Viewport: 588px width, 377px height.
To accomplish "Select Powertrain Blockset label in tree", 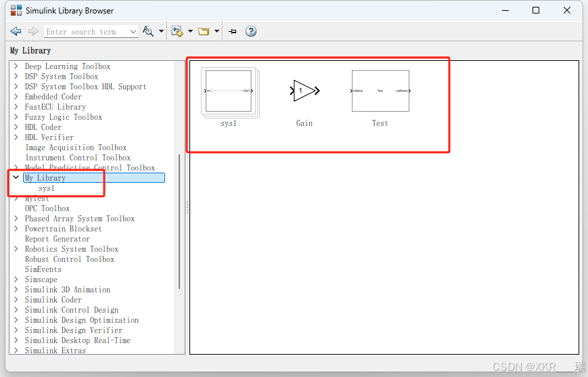I will pos(64,229).
